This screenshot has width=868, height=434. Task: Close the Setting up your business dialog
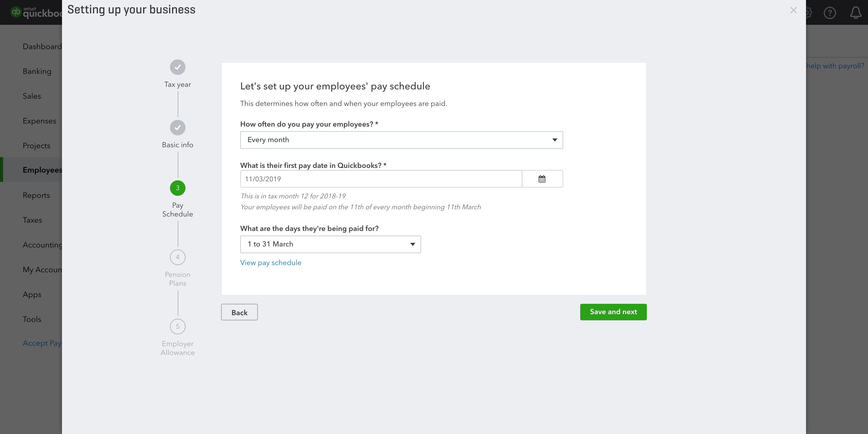(x=794, y=10)
